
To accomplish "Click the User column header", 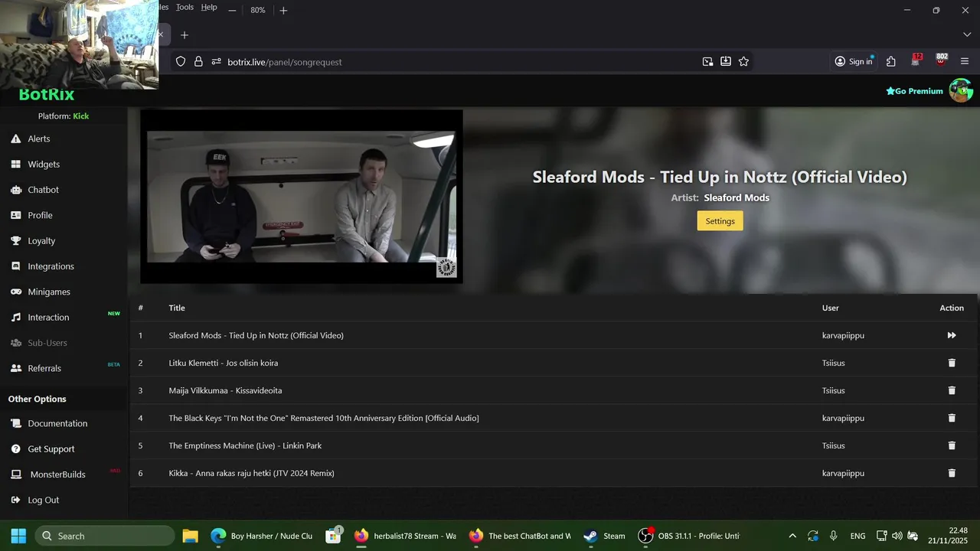I will click(831, 308).
